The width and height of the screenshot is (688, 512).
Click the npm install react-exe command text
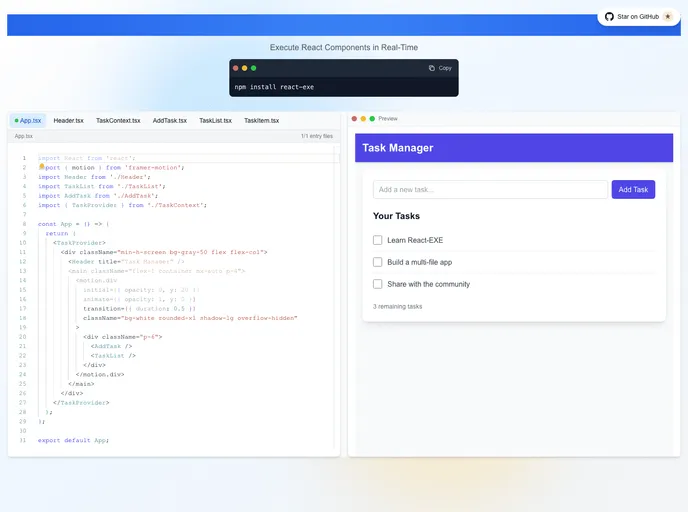[x=274, y=87]
